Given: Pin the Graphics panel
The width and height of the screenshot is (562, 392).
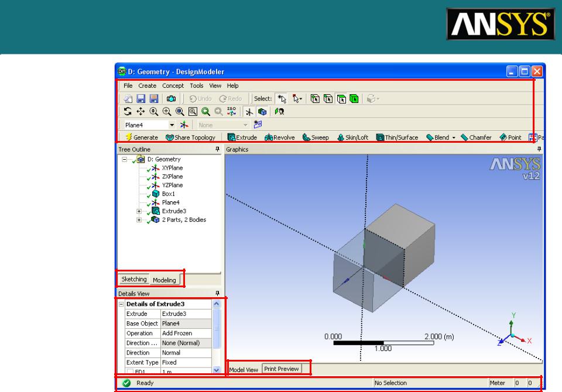Looking at the screenshot, I should tap(539, 149).
